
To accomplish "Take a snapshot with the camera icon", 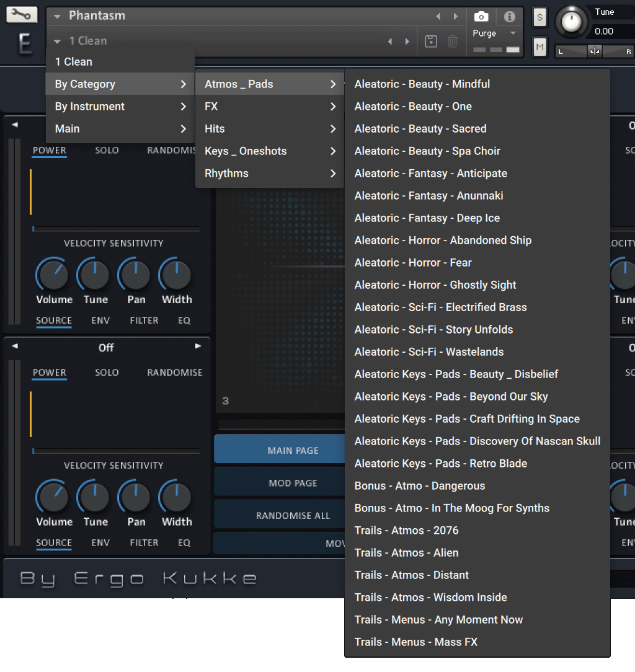I will pyautogui.click(x=481, y=16).
